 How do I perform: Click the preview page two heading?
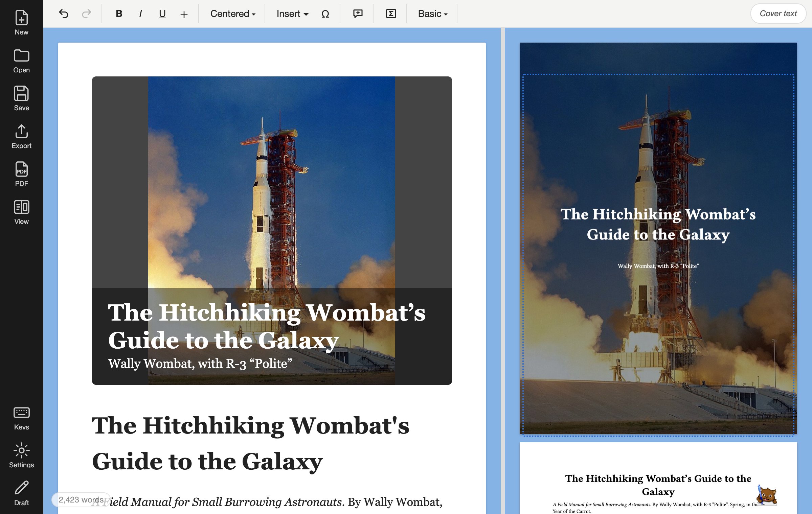pyautogui.click(x=658, y=485)
